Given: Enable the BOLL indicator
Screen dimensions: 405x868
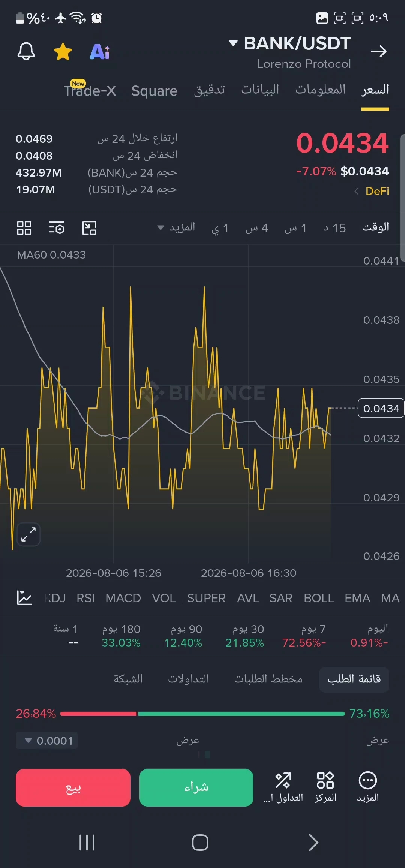Looking at the screenshot, I should 319,598.
